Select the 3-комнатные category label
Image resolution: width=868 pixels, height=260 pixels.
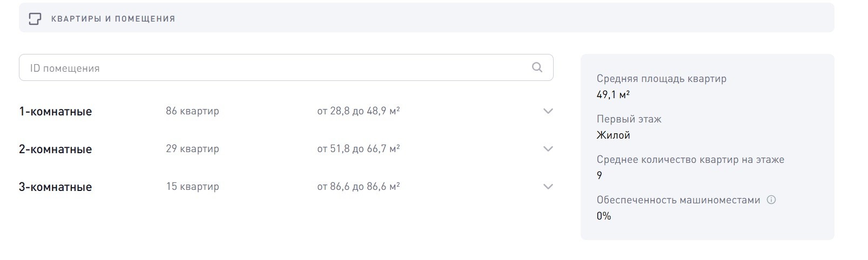tap(55, 187)
